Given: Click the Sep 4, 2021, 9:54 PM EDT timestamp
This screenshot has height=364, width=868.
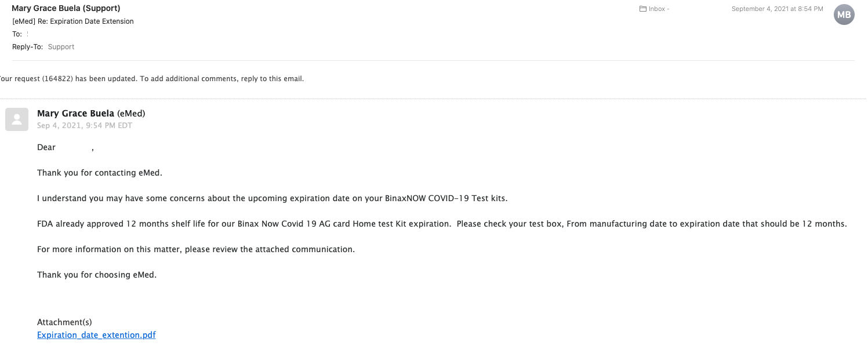Looking at the screenshot, I should click(x=85, y=126).
